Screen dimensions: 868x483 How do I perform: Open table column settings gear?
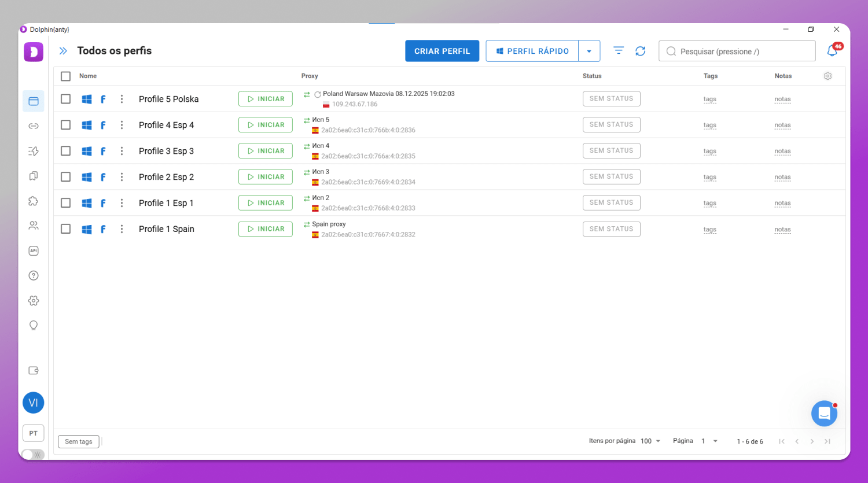point(828,76)
